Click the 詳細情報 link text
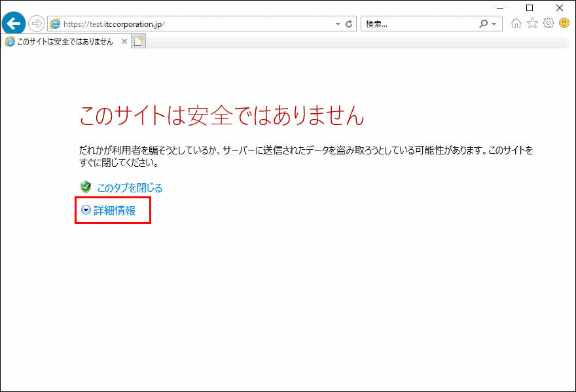The height and width of the screenshot is (392, 576). [115, 210]
